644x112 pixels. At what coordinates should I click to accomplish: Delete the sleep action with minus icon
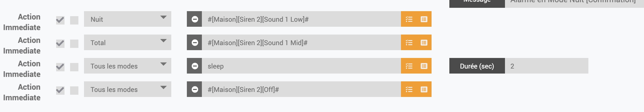(194, 66)
